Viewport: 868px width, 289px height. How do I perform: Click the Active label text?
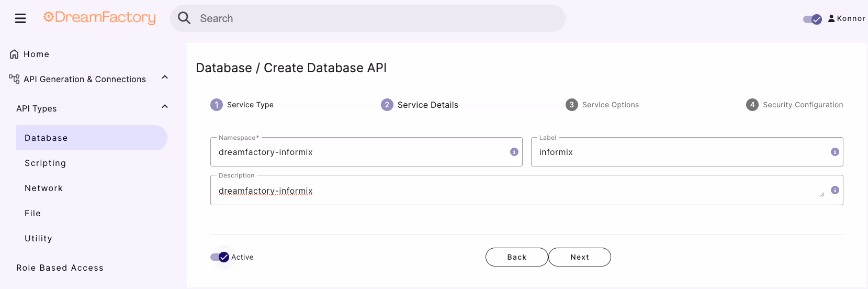pyautogui.click(x=242, y=257)
